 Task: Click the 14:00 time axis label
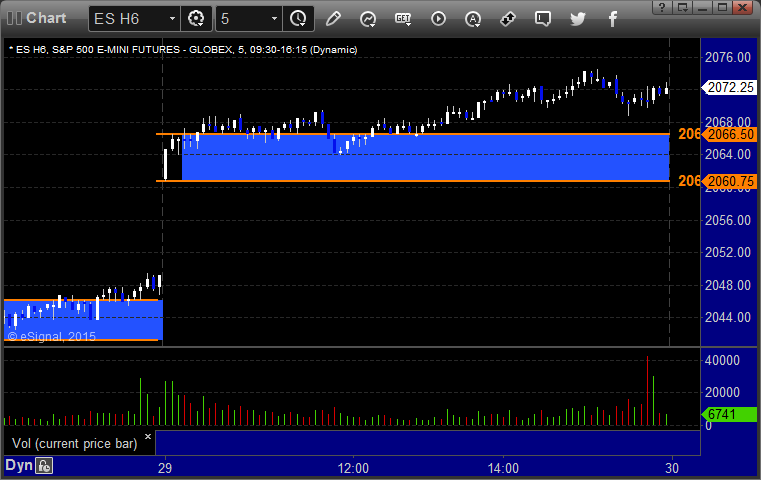click(503, 468)
